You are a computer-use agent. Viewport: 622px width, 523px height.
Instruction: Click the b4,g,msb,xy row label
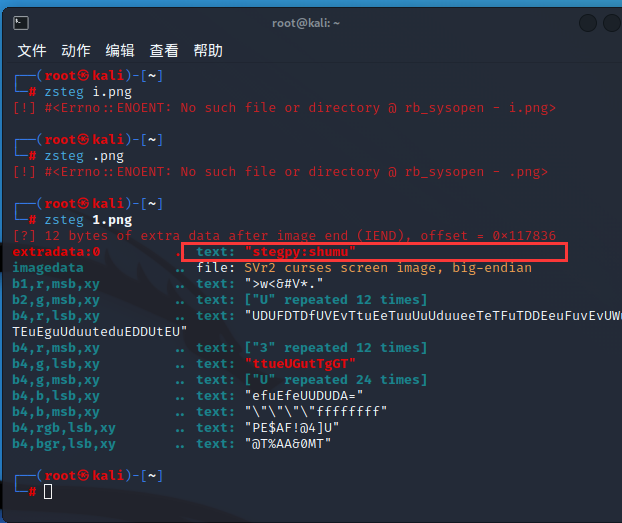56,380
